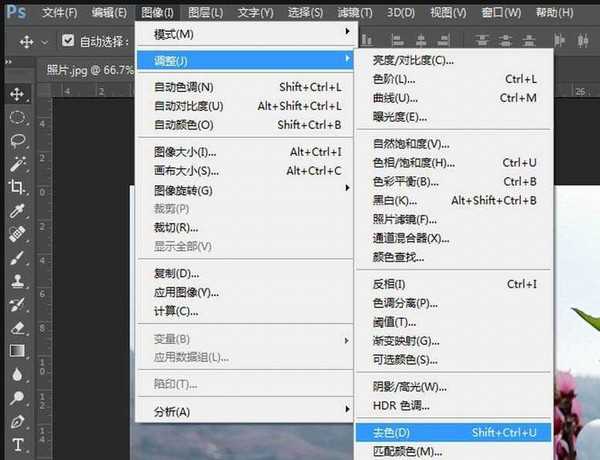Open the move tool preset dropdown arrow
The height and width of the screenshot is (460, 600).
click(x=46, y=42)
